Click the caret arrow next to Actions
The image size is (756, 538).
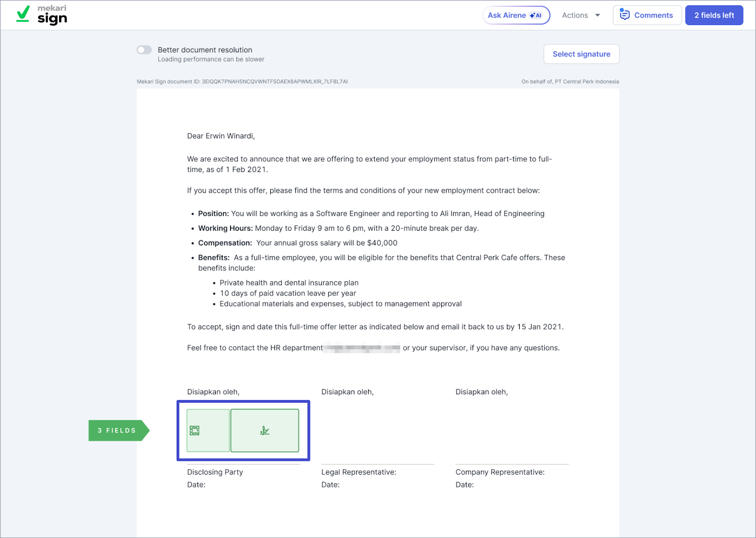tap(598, 15)
